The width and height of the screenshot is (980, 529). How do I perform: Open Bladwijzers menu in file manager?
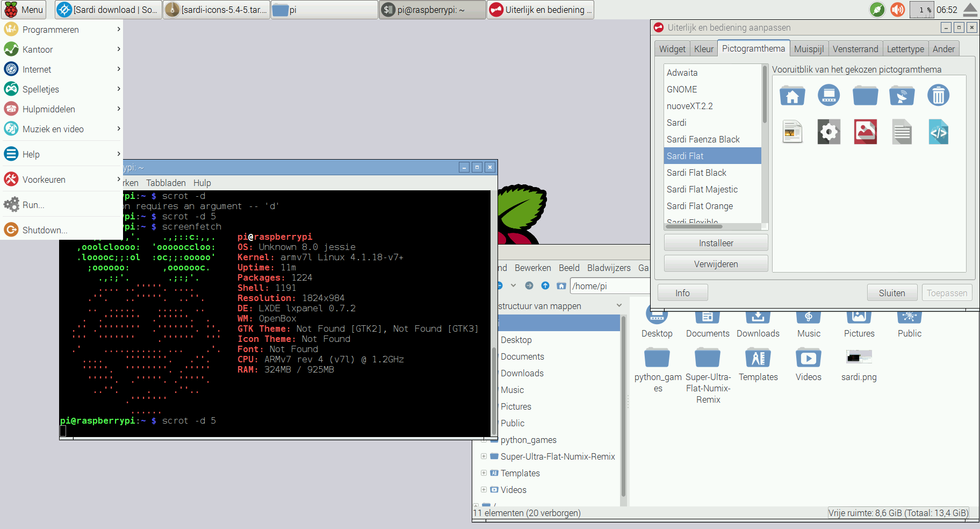609,268
